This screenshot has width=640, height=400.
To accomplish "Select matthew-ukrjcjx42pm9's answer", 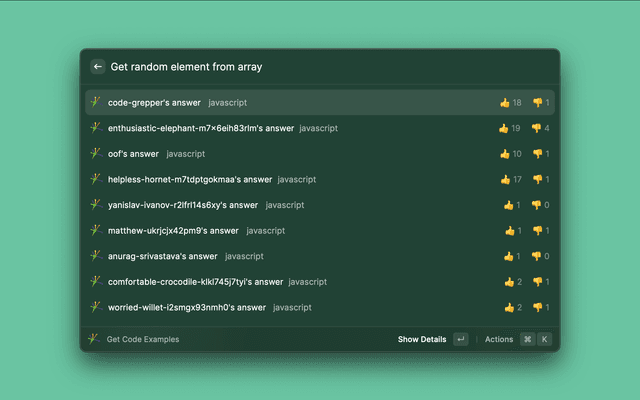I will point(172,230).
